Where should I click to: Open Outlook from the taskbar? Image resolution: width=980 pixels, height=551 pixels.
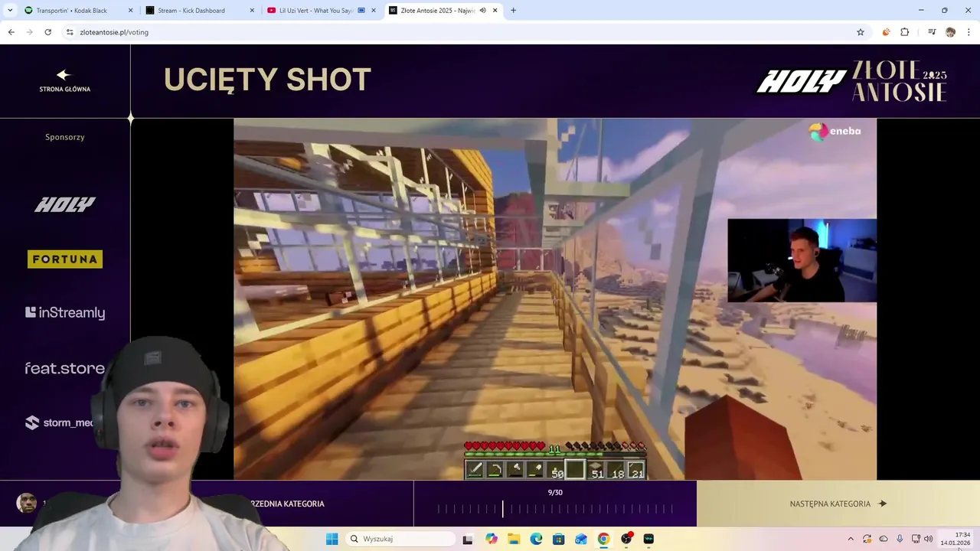[x=581, y=539]
